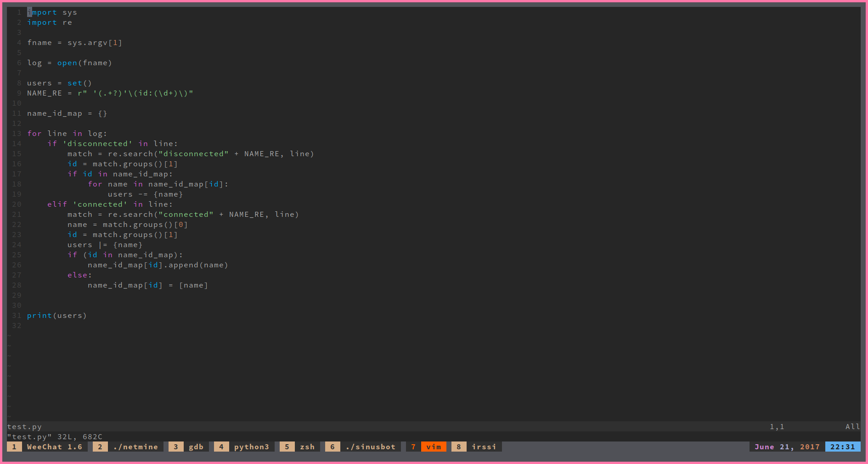Click 'name_id_map = {}' assignment
868x464 pixels.
(67, 113)
